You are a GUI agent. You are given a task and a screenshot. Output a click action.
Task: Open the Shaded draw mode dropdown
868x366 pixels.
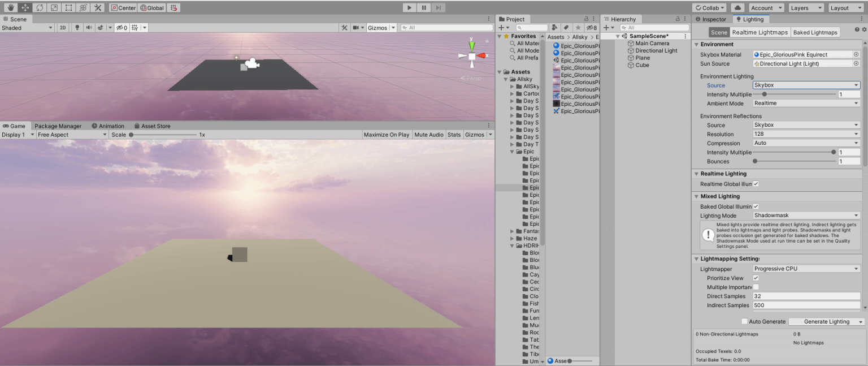[x=27, y=27]
